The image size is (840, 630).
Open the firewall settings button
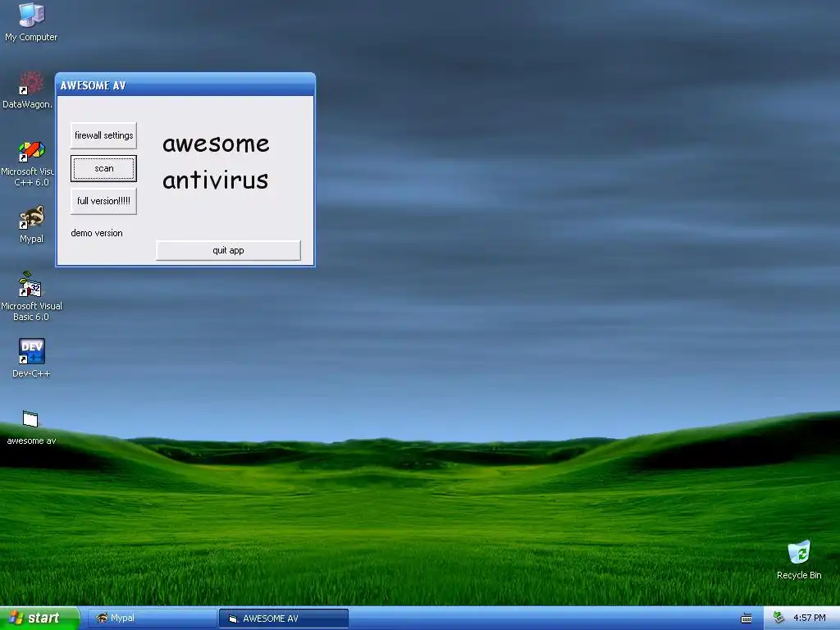(x=103, y=135)
